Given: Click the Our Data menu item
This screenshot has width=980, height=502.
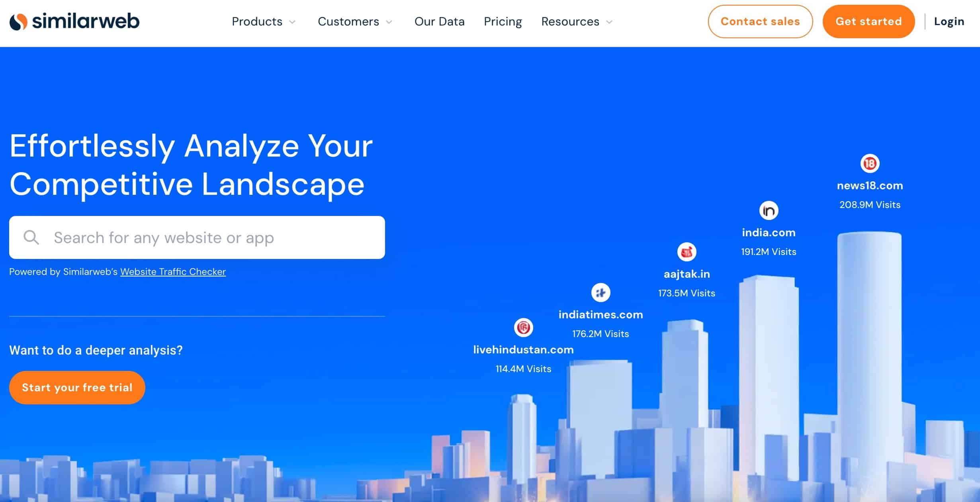Looking at the screenshot, I should tap(440, 21).
